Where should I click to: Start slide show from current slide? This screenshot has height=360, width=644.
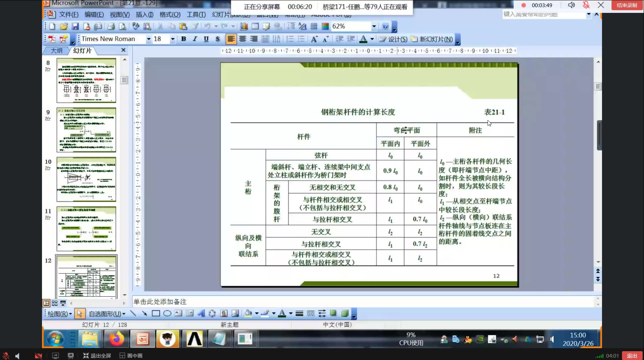(x=63, y=303)
